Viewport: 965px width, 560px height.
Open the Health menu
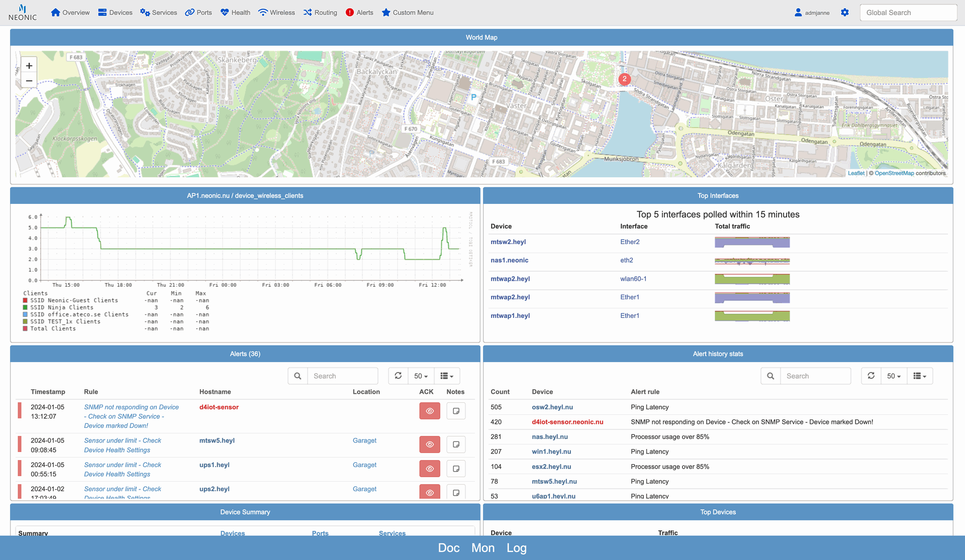click(x=235, y=13)
